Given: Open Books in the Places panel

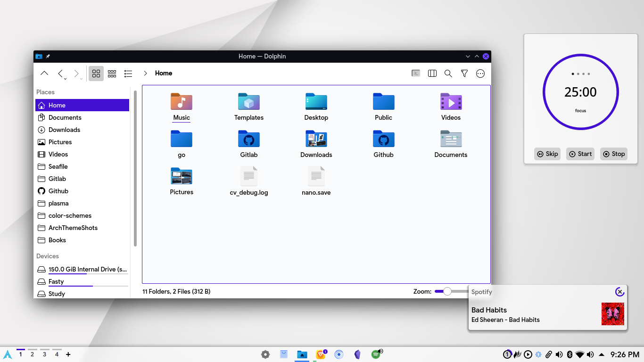Looking at the screenshot, I should (82, 240).
